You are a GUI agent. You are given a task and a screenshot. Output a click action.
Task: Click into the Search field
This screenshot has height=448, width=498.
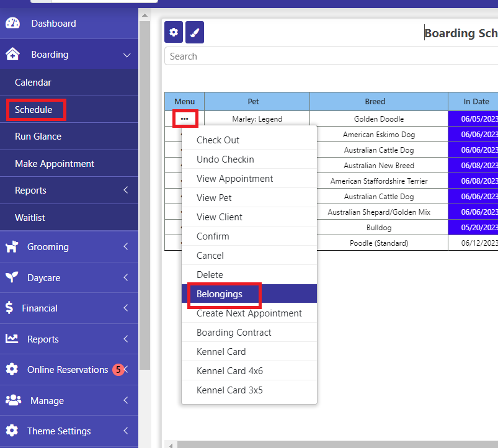(x=329, y=56)
